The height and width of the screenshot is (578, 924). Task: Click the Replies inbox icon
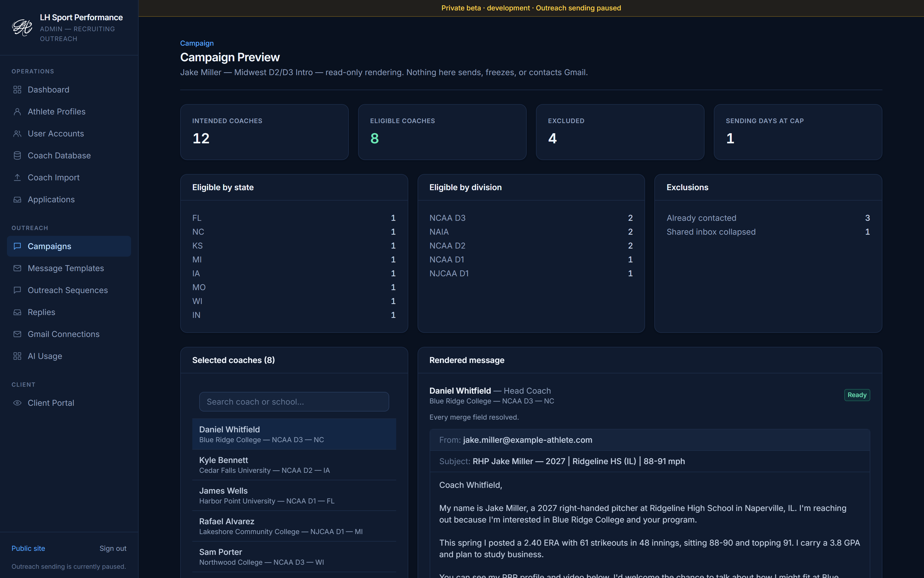click(17, 312)
